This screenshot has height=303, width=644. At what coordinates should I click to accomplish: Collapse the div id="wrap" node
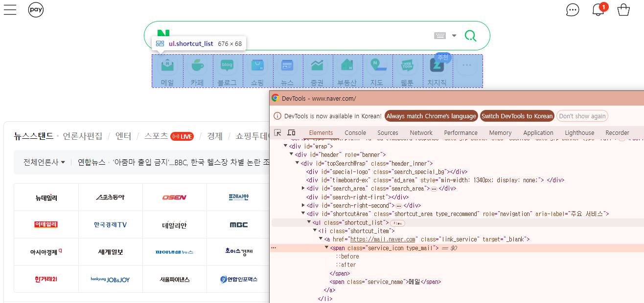pos(285,146)
